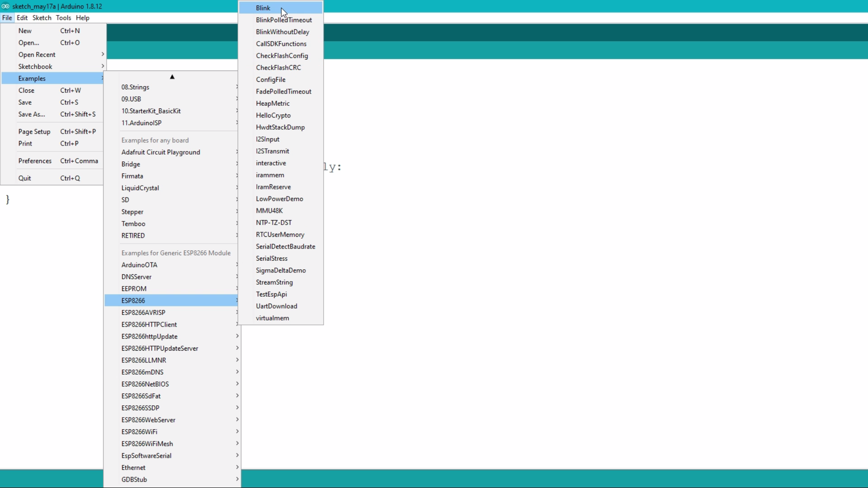The height and width of the screenshot is (488, 868).
Task: Select the MMU48K example
Action: coord(281,211)
